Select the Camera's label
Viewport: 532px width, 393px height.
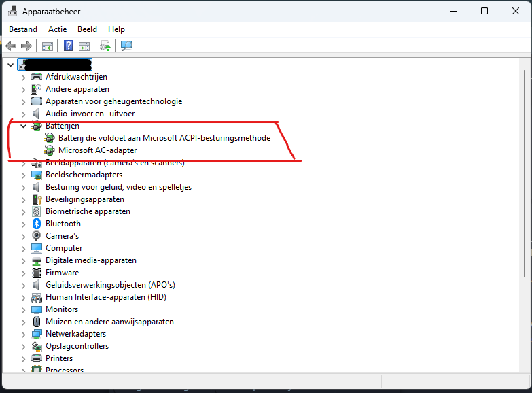pyautogui.click(x=62, y=236)
